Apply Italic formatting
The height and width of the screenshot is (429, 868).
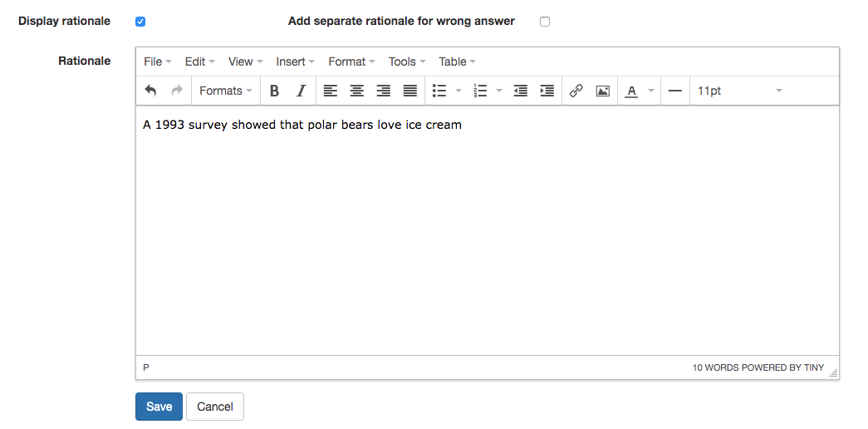301,91
